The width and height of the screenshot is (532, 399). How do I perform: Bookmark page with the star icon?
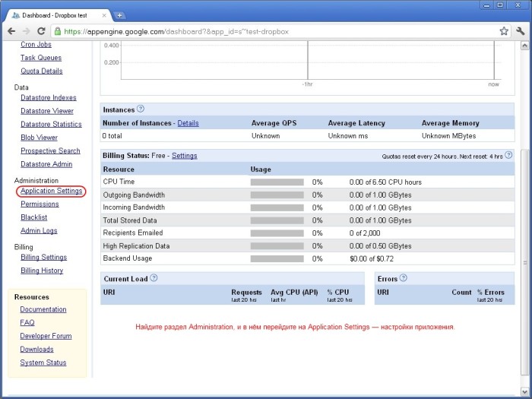click(504, 31)
